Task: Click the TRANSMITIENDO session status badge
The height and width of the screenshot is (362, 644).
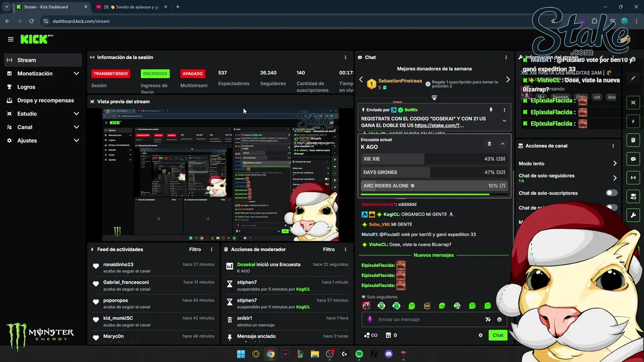Action: point(111,73)
